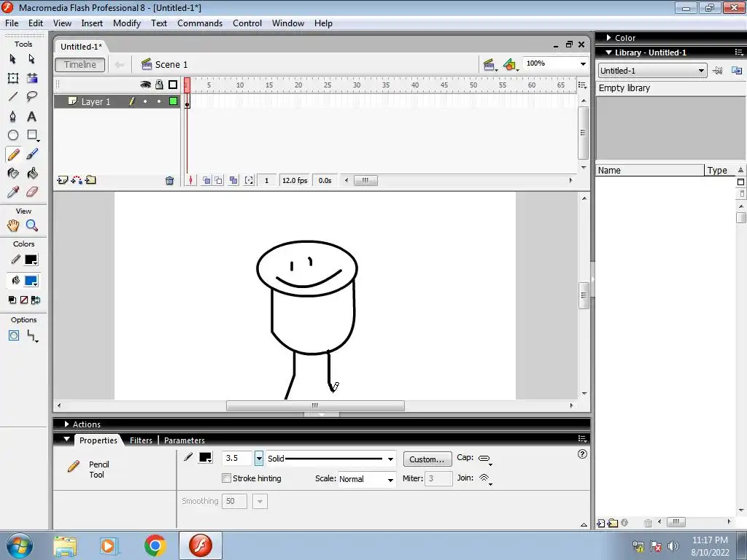This screenshot has width=747, height=560.
Task: Select the Oval tool
Action: (12, 136)
